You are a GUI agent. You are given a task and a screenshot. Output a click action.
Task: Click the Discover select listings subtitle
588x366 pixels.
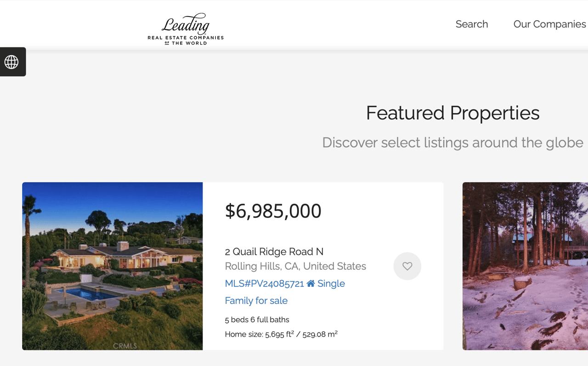tap(453, 143)
